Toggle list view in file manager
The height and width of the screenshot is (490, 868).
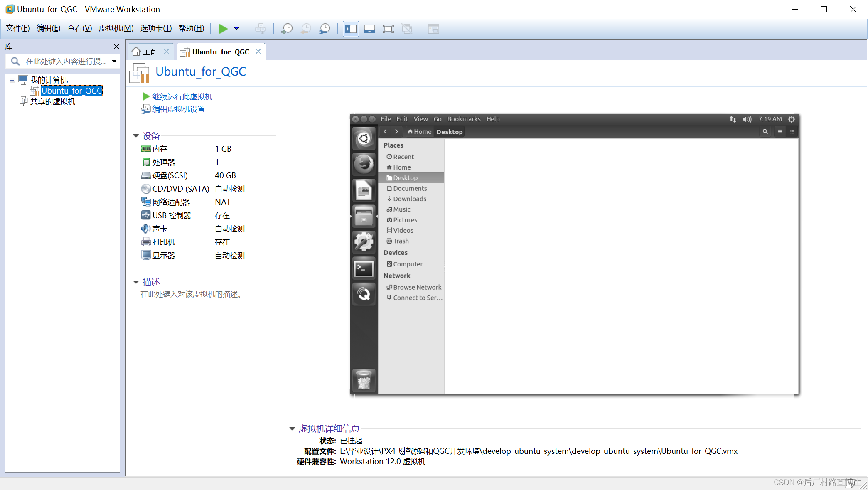[x=779, y=131]
